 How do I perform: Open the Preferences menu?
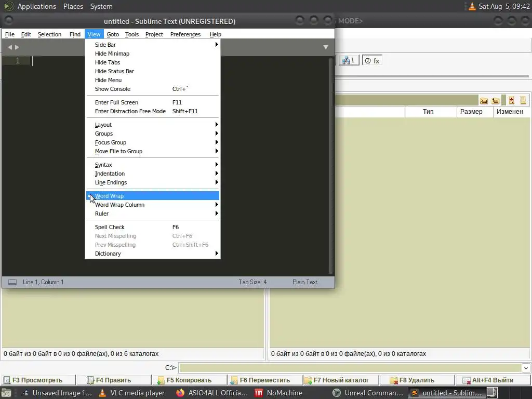(x=185, y=34)
